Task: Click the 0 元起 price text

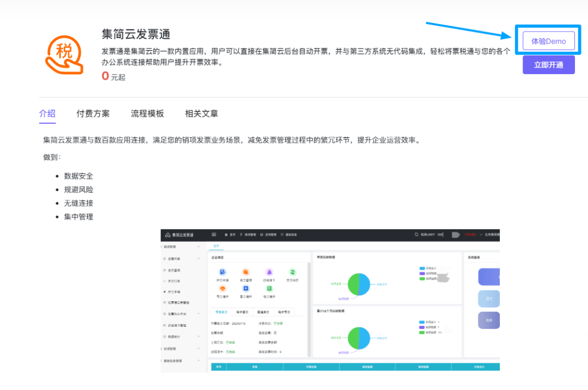Action: click(113, 76)
